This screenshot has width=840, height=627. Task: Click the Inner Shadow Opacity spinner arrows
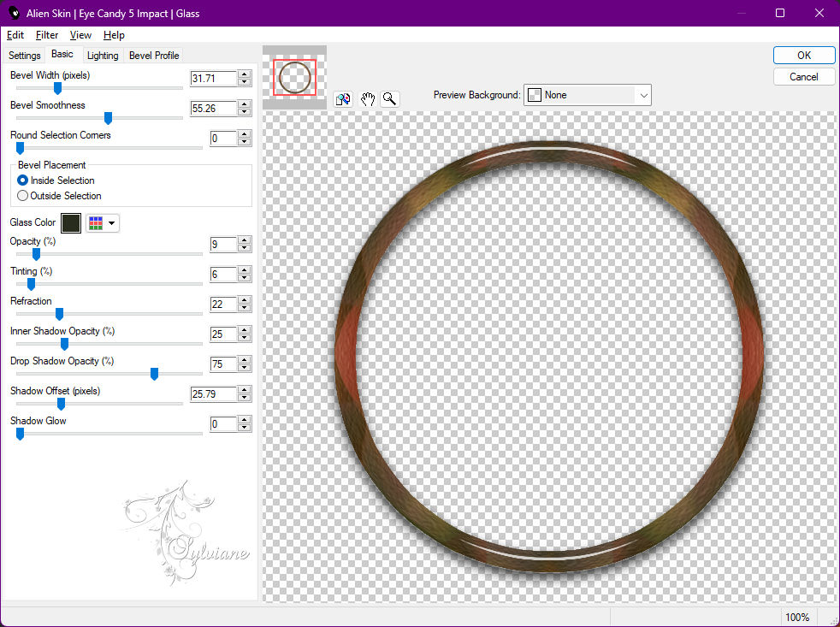(x=245, y=334)
